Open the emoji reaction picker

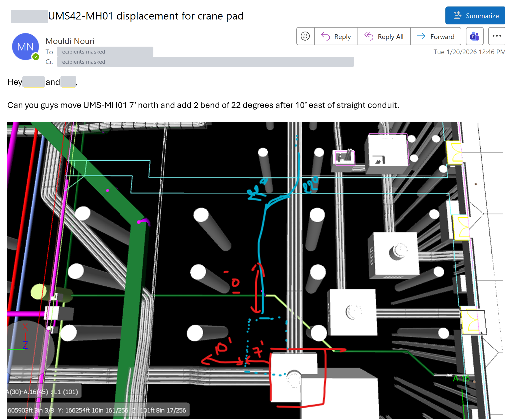click(x=305, y=36)
